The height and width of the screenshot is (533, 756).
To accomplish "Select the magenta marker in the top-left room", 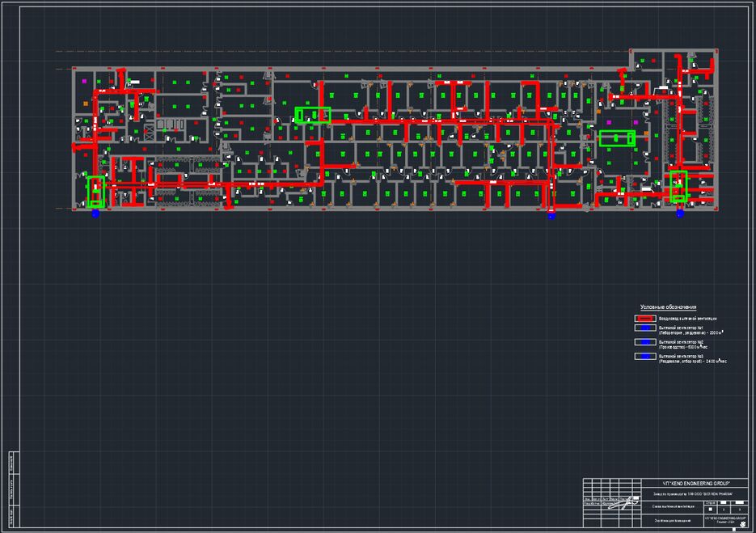I will (85, 82).
